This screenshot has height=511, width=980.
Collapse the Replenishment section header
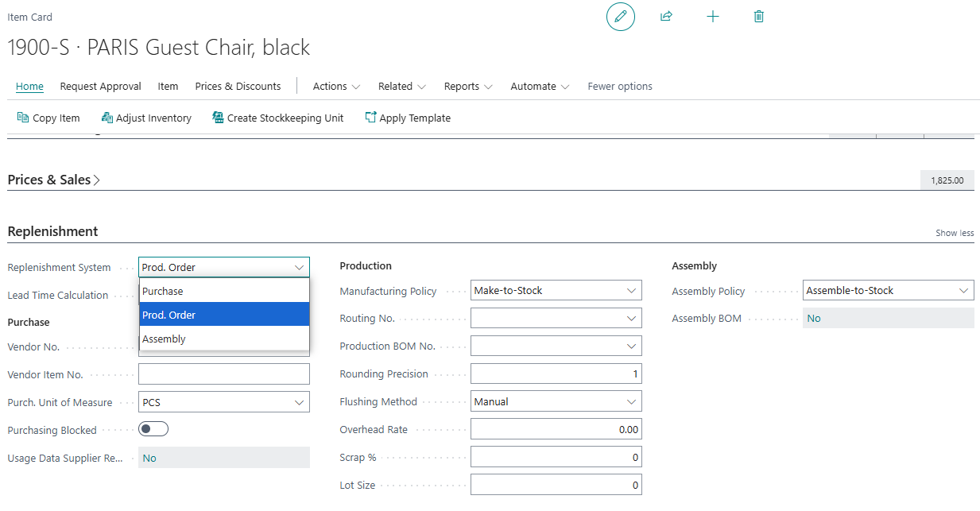point(52,231)
